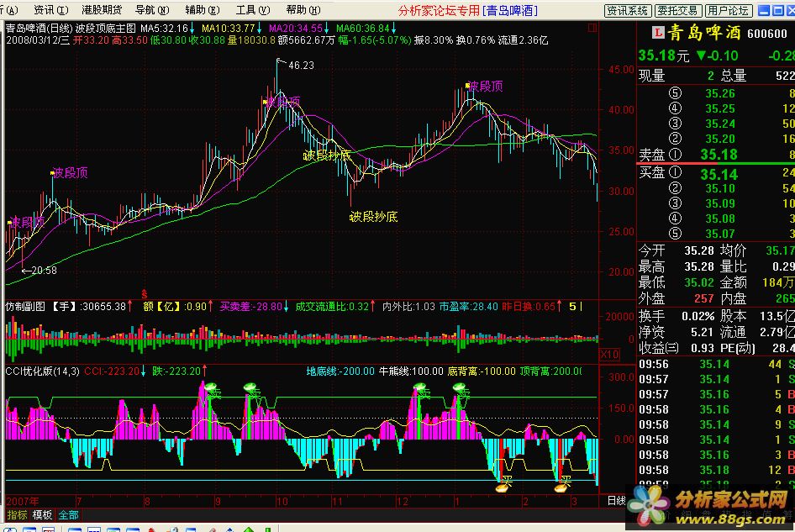Click the 成交流通比:0.32 label
795x532 pixels.
click(x=331, y=306)
